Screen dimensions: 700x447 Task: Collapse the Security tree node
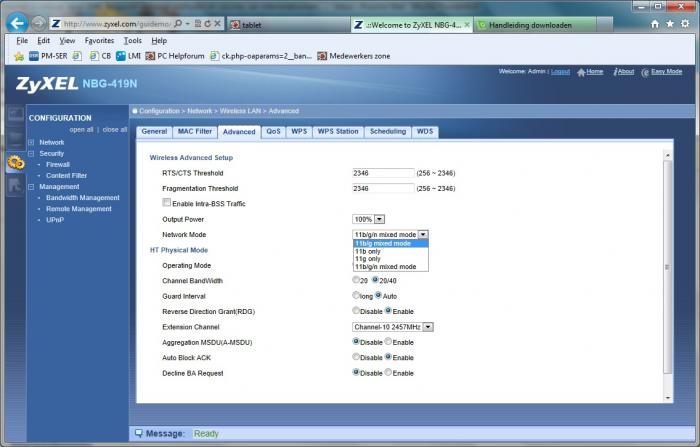(x=31, y=154)
